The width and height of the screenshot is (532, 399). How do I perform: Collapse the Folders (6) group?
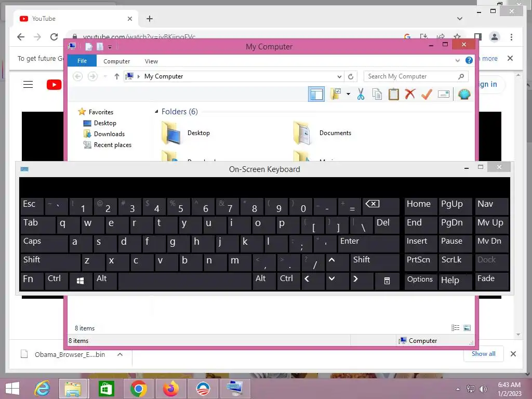pos(156,112)
